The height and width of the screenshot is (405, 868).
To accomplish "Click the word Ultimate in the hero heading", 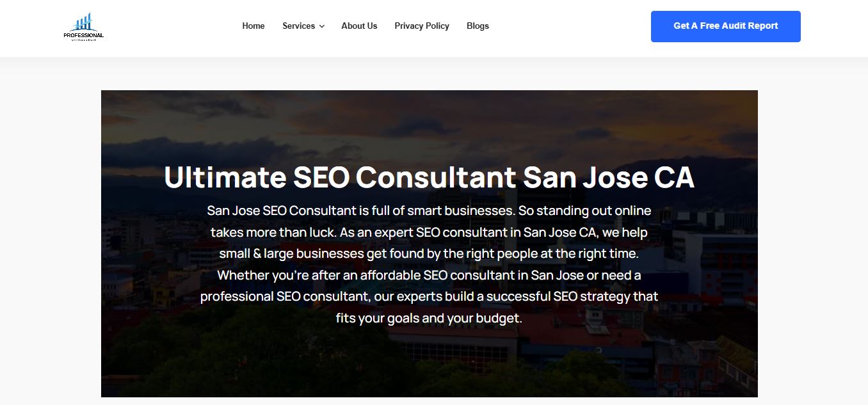I will pos(224,177).
